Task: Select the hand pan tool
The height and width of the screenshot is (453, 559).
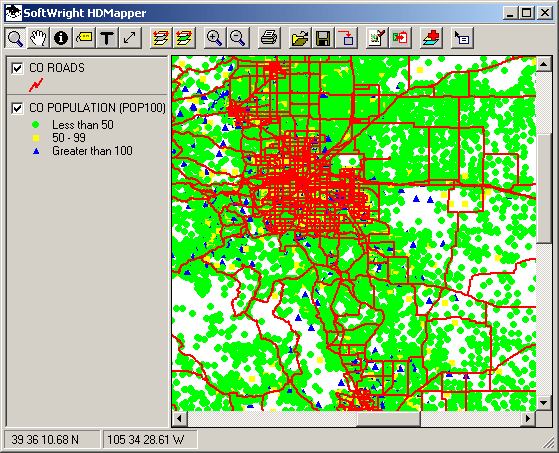Action: click(x=38, y=38)
